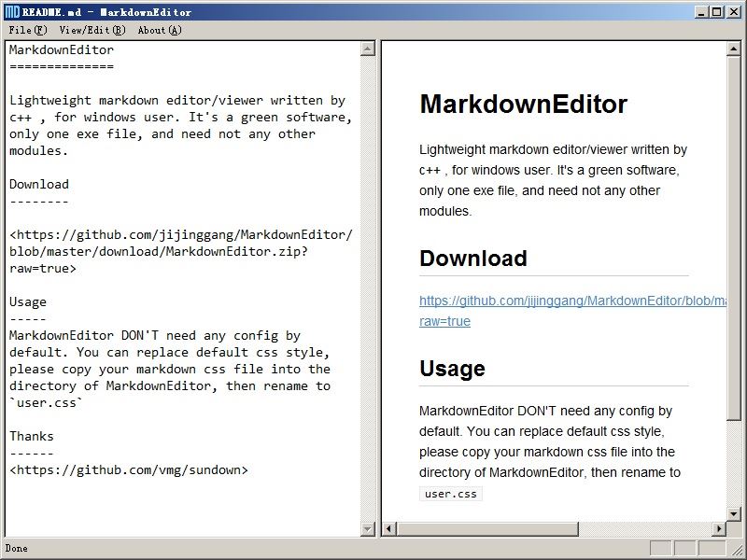Click 'blob/master/download/MarkdownEditor.zip?' line in editor

pyautogui.click(x=159, y=252)
